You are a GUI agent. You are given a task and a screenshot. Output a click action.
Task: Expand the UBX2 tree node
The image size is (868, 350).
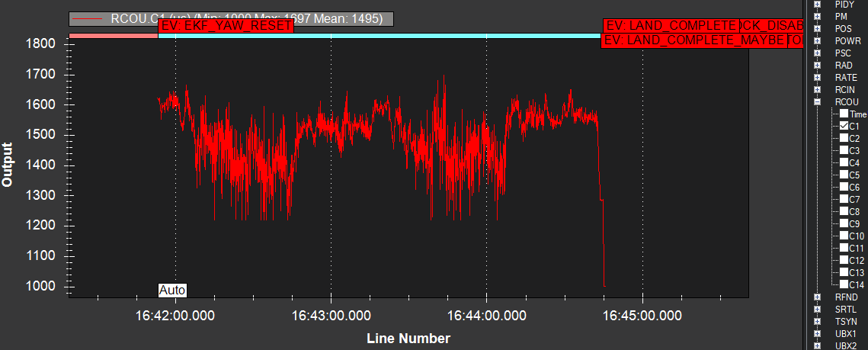[x=817, y=345]
